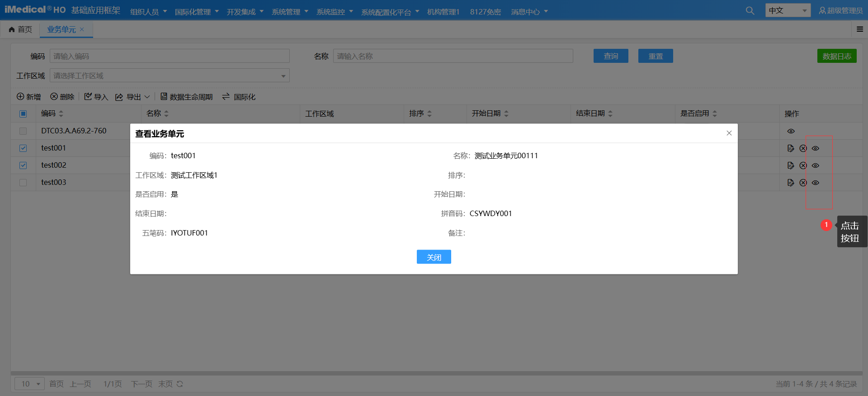Click the delete icon in test001 row
This screenshot has width=868, height=396.
(803, 148)
